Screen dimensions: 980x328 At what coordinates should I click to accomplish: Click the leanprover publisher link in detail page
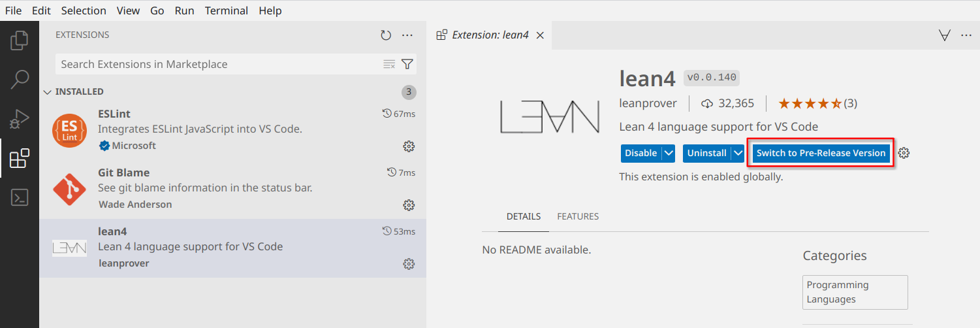(648, 103)
